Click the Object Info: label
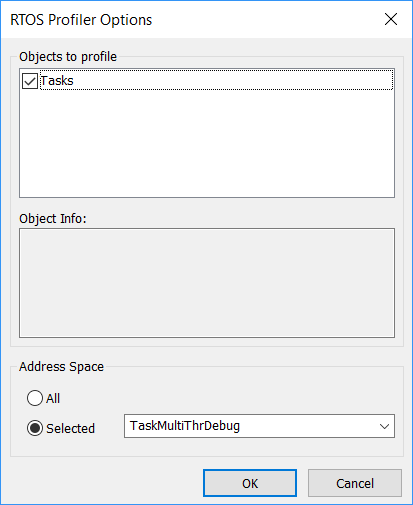The image size is (413, 505). point(53,219)
